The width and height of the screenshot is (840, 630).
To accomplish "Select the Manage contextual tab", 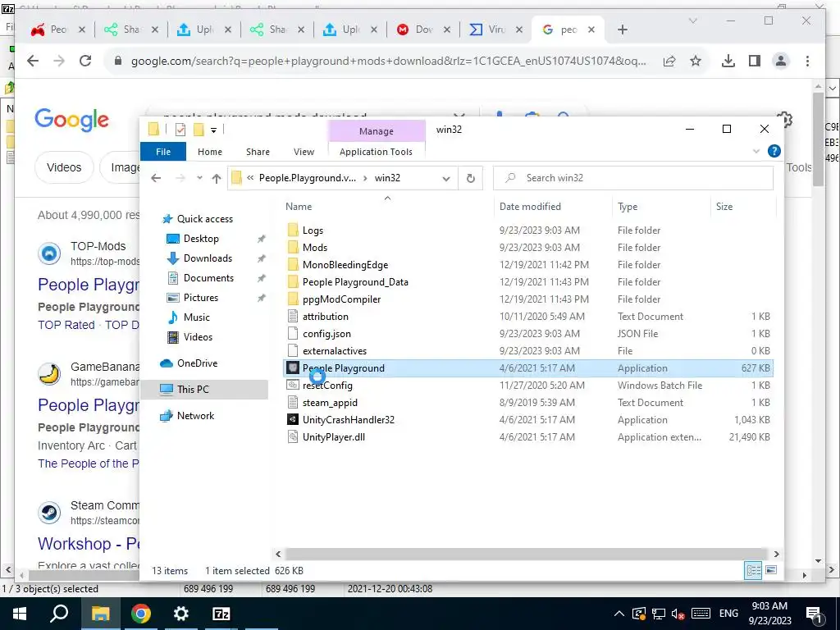I will [376, 131].
